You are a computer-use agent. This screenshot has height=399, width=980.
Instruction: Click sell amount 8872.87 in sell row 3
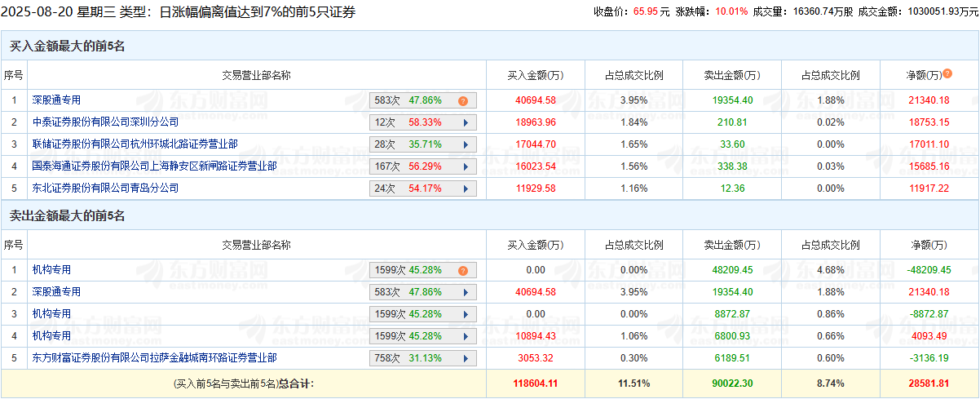732,314
